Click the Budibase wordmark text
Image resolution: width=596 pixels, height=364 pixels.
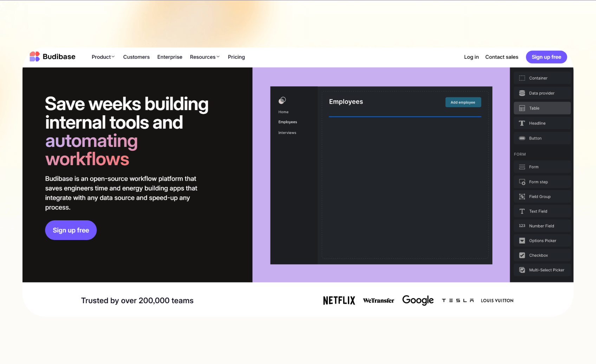59,57
